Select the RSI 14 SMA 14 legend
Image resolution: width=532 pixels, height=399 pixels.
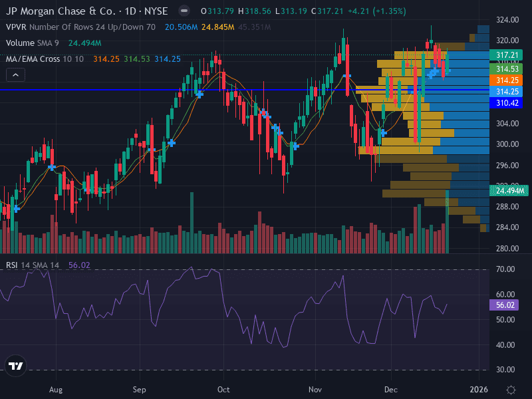tap(32, 265)
